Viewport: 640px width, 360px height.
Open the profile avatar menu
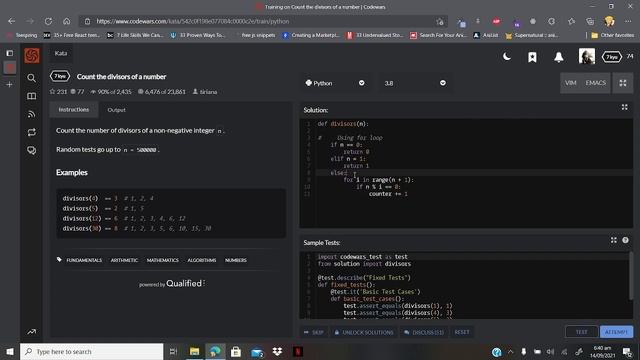coord(587,56)
